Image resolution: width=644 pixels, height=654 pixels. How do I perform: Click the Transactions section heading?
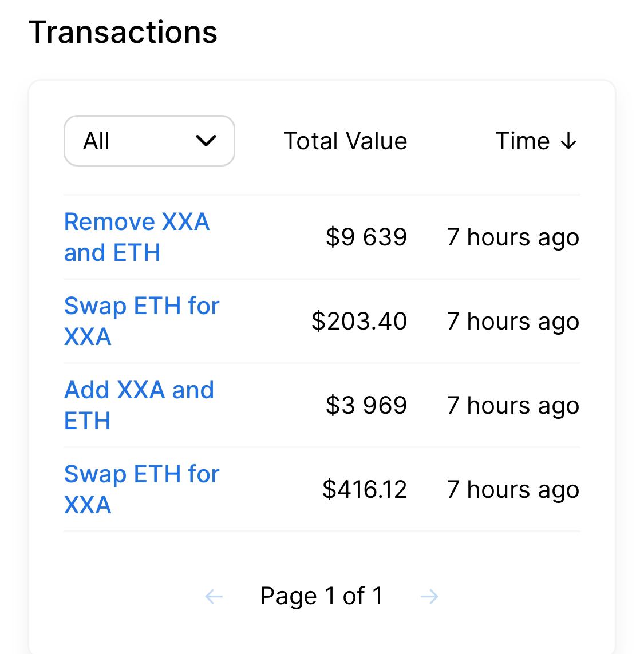tap(123, 32)
